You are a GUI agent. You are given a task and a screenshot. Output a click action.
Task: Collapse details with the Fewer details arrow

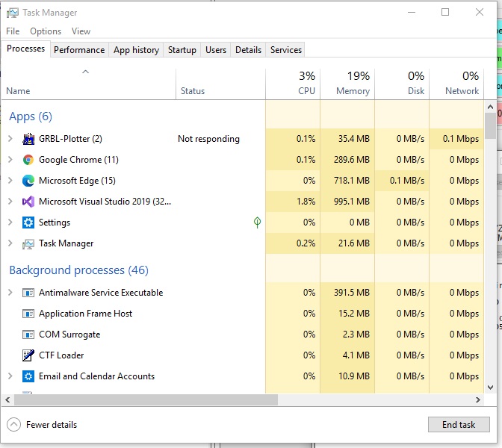point(13,425)
